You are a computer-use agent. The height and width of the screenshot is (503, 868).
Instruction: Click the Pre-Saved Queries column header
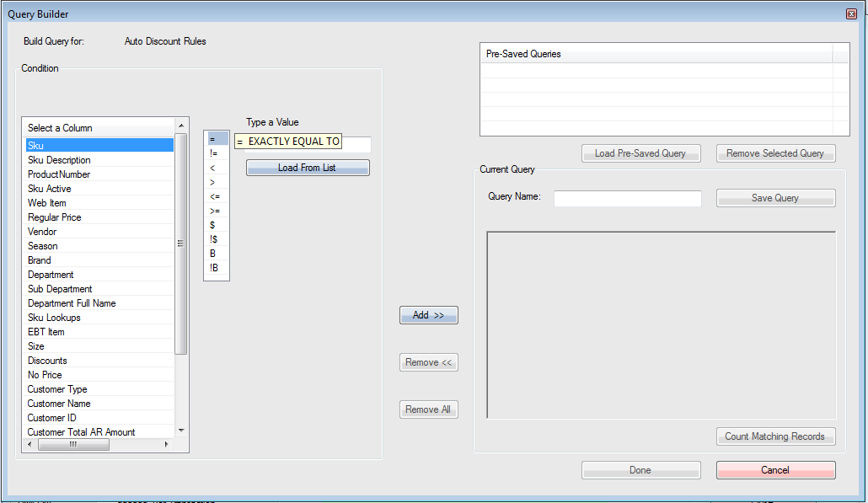click(x=655, y=54)
